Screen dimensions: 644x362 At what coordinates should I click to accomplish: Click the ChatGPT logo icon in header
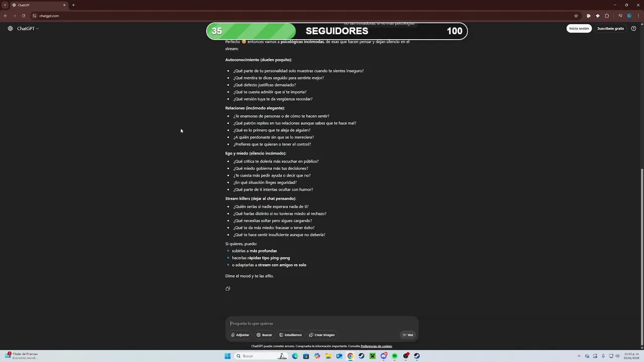coord(10,29)
